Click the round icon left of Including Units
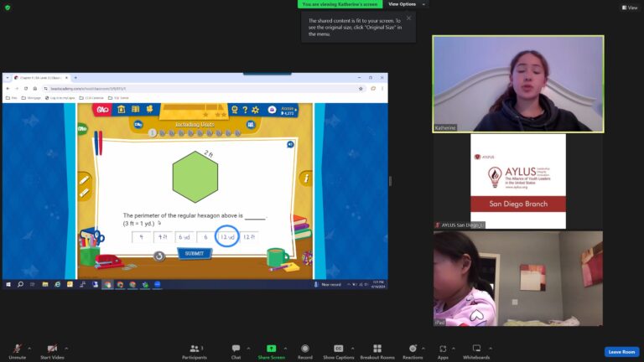 [138, 124]
